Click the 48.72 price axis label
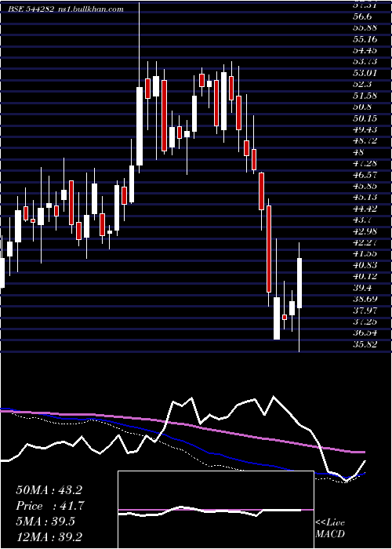The image size is (392, 549). click(x=365, y=140)
